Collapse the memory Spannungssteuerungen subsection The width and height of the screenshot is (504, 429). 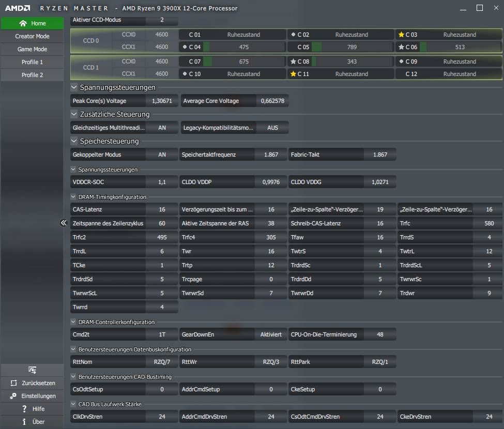(73, 169)
